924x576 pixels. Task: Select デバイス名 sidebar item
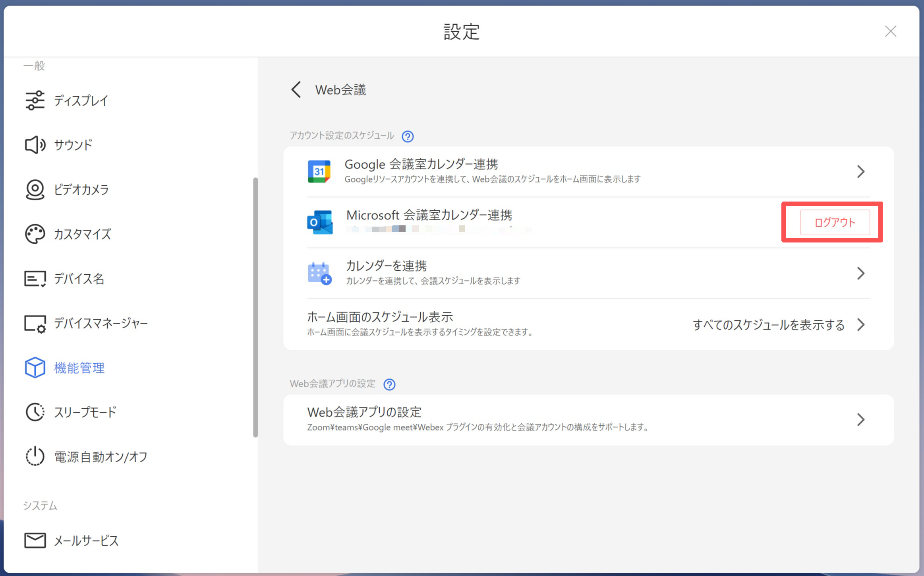tap(79, 279)
